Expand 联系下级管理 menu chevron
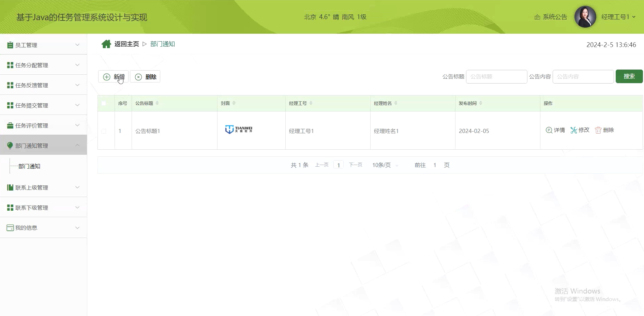644x316 pixels. point(77,208)
